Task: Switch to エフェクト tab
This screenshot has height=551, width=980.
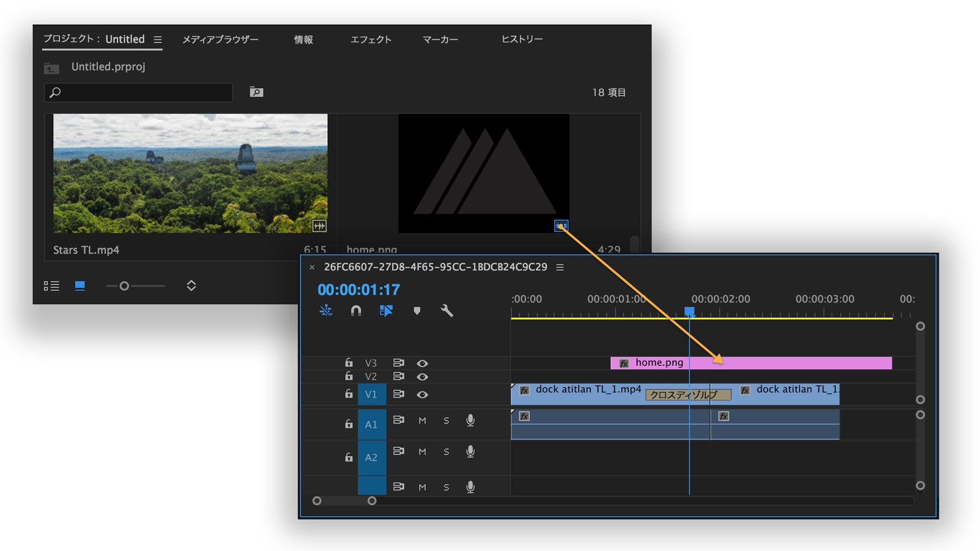Action: pyautogui.click(x=371, y=39)
